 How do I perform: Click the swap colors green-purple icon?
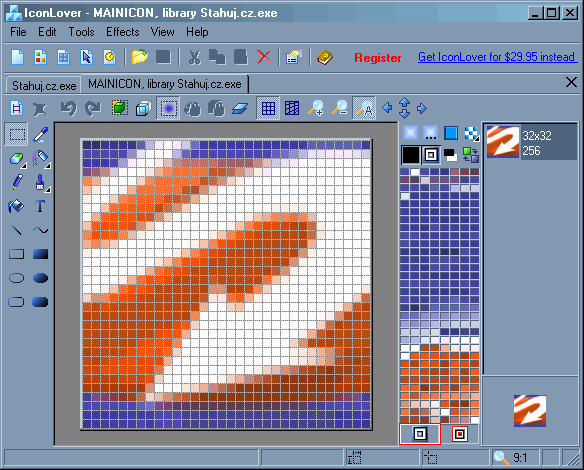(x=470, y=155)
